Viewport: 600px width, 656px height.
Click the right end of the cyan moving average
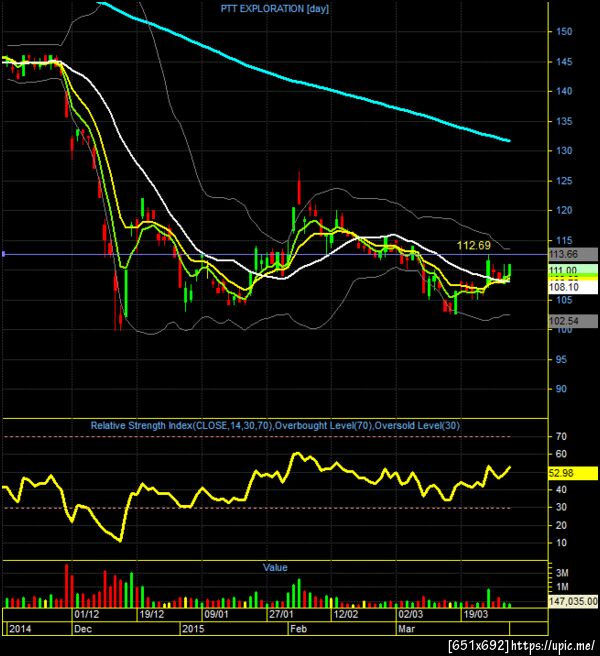tap(508, 141)
